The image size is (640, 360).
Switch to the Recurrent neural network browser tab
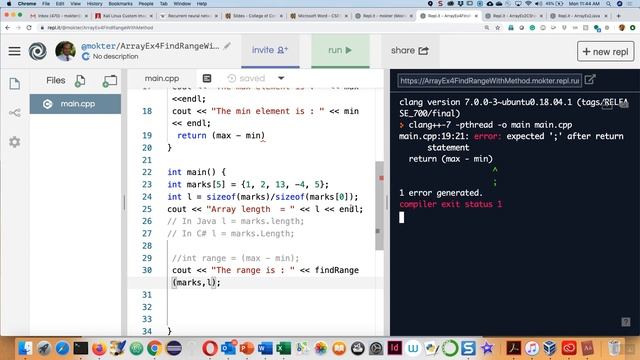[x=189, y=16]
